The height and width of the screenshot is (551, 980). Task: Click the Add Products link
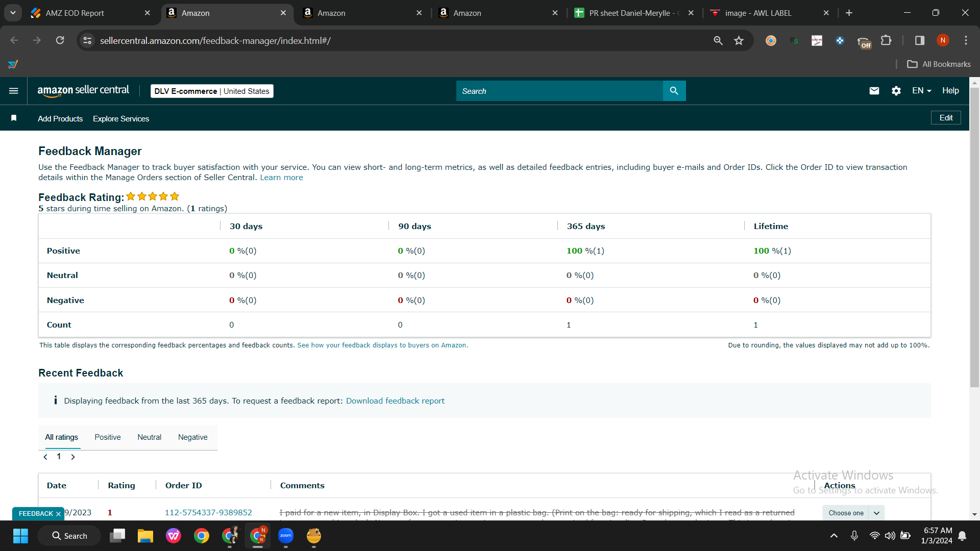tap(60, 119)
